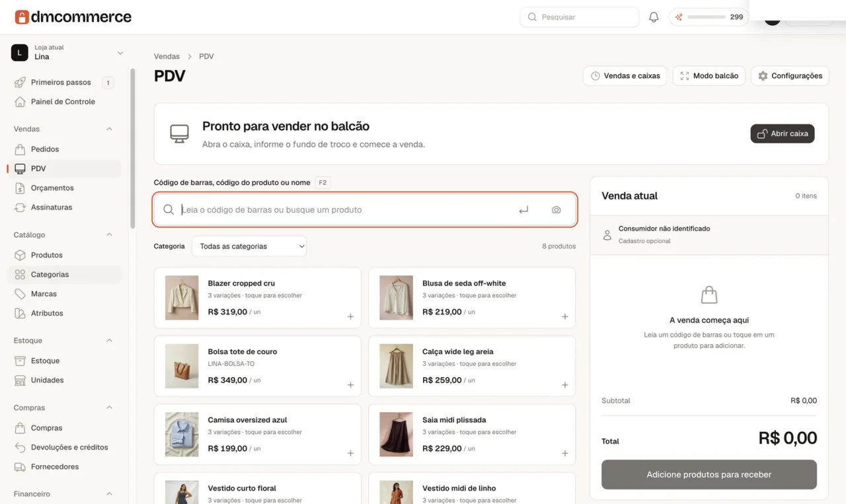Open PDV Configurações
846x504 pixels.
790,76
